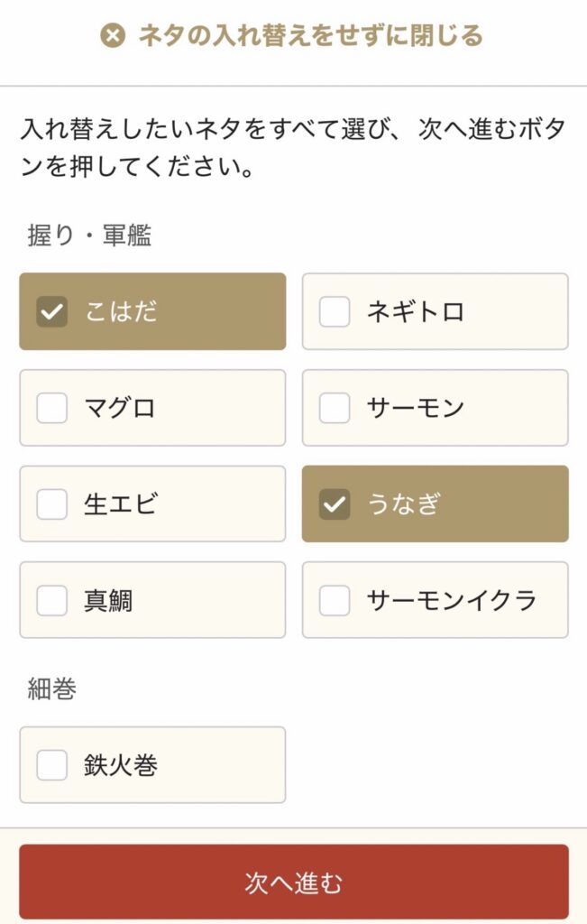Select the サーモンイクラ card

coord(435,600)
